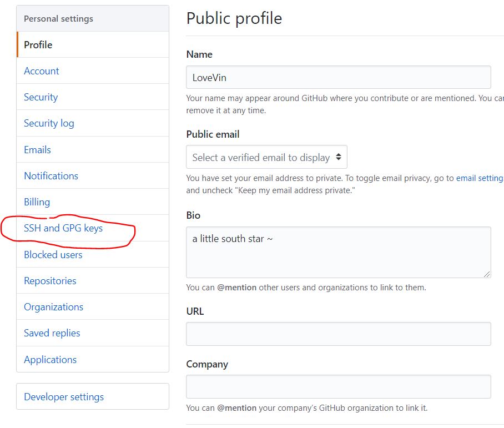Focus the URL input field
The height and width of the screenshot is (428, 504).
[x=338, y=334]
